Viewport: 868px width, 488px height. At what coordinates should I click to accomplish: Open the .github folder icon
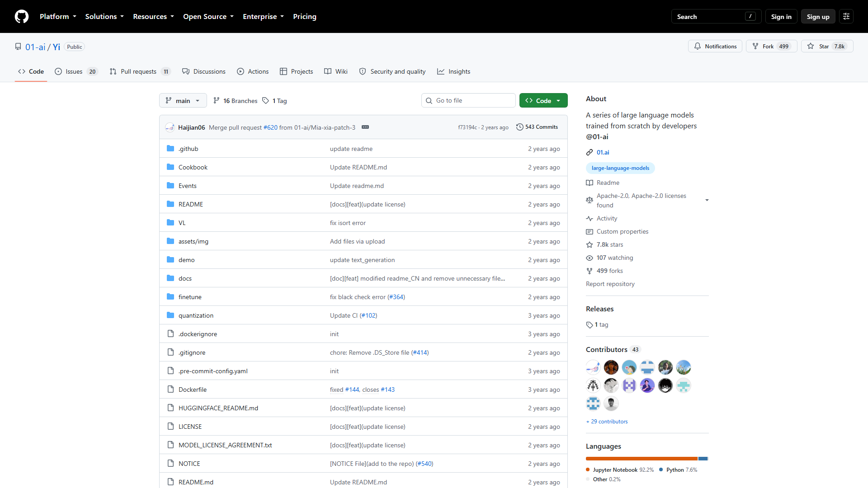pos(170,149)
